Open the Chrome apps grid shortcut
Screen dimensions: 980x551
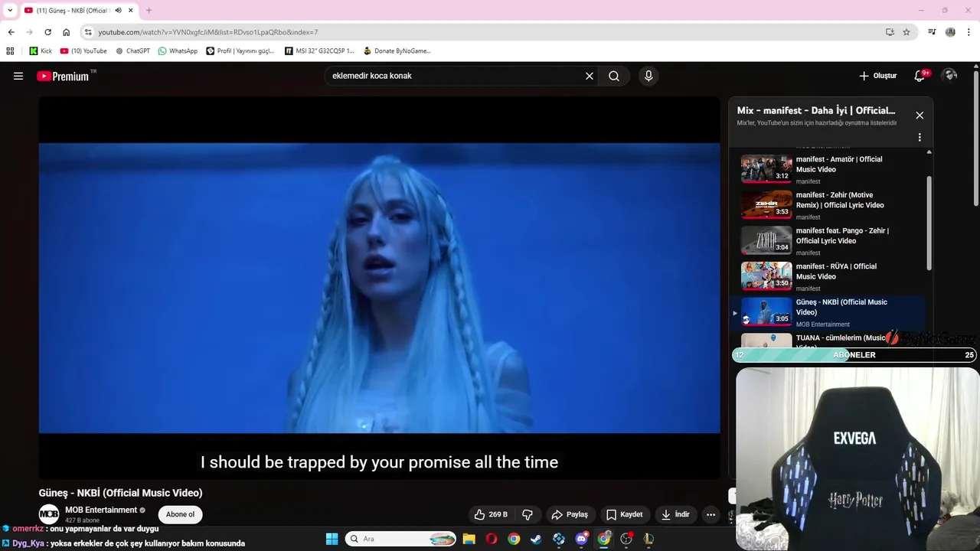10,51
